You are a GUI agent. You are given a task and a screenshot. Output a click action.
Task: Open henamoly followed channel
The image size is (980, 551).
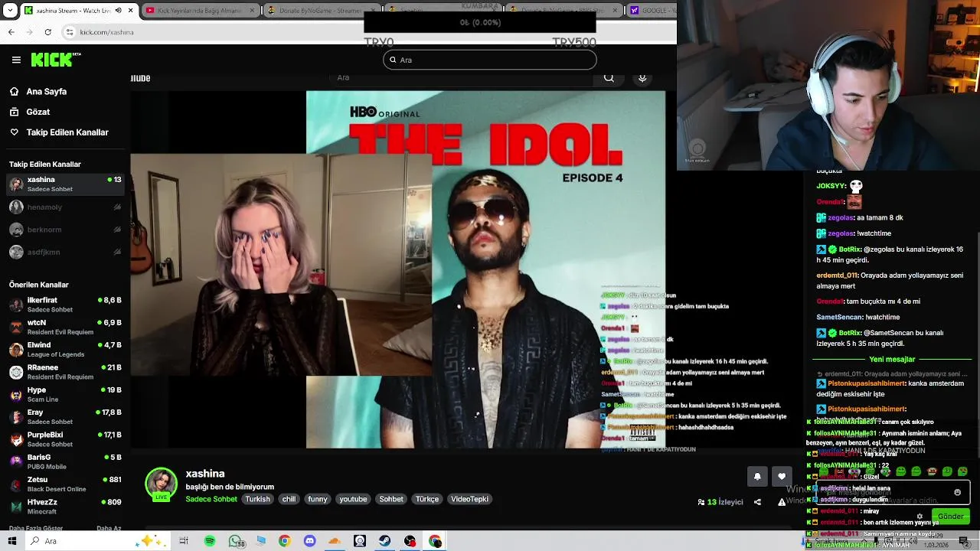(x=64, y=207)
